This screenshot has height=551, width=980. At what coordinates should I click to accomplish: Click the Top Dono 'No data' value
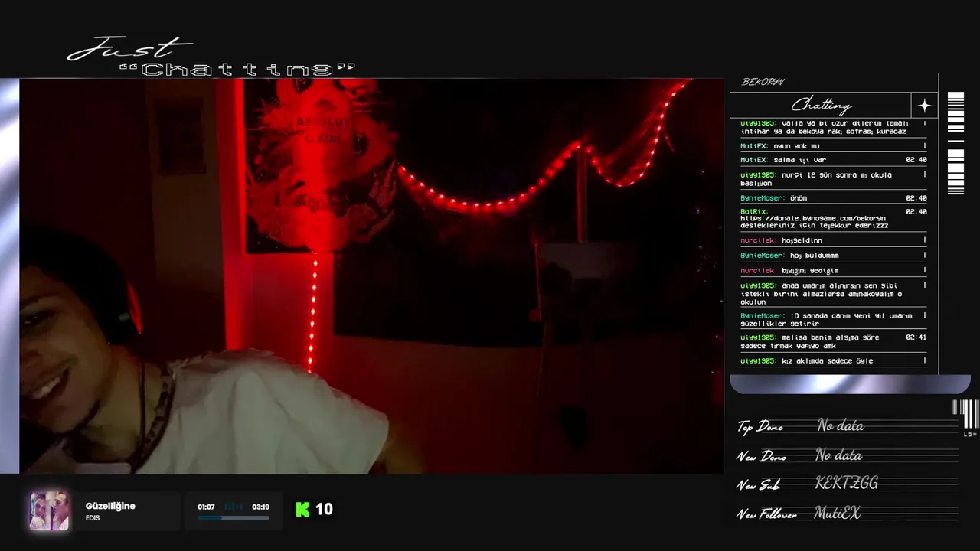(841, 425)
